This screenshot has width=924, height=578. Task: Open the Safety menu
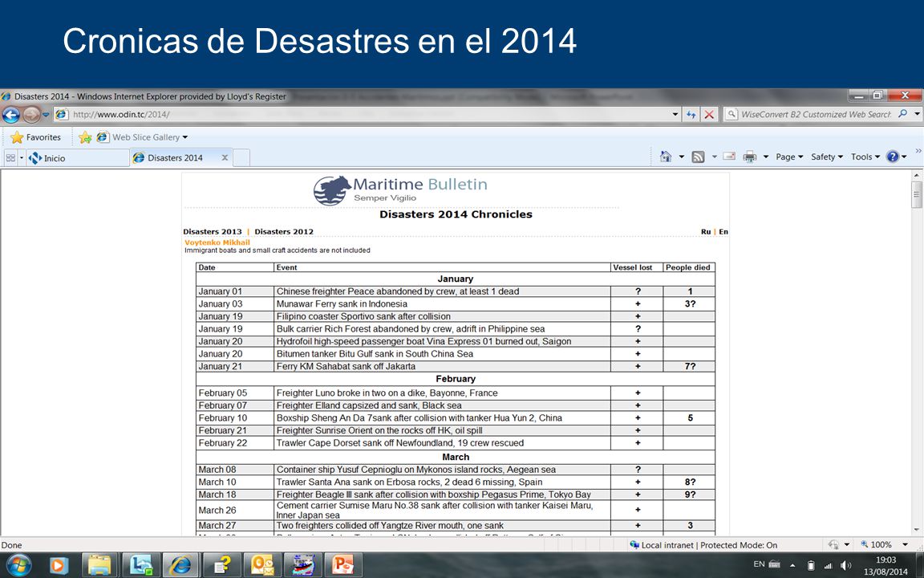827,157
